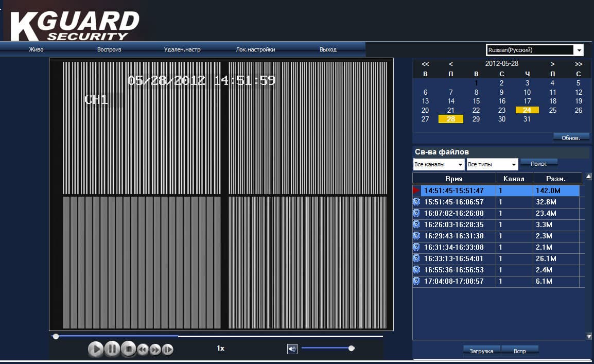This screenshot has width=594, height=364.
Task: Click the frame-step playback icon
Action: [x=167, y=349]
